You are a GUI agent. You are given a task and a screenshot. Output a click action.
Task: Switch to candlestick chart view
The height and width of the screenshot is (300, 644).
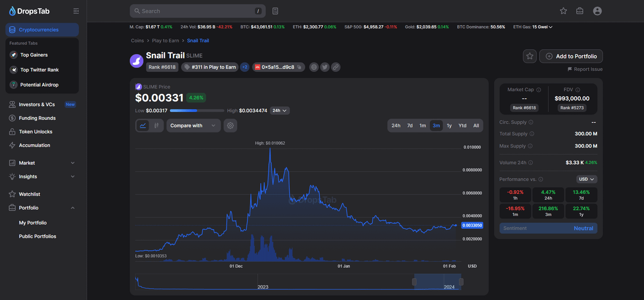pyautogui.click(x=156, y=126)
